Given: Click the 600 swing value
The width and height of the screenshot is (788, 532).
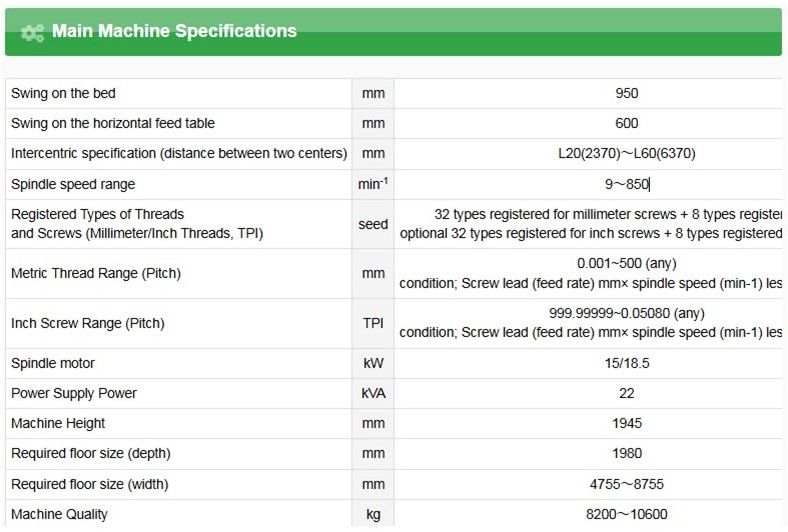Looking at the screenshot, I should tap(627, 123).
